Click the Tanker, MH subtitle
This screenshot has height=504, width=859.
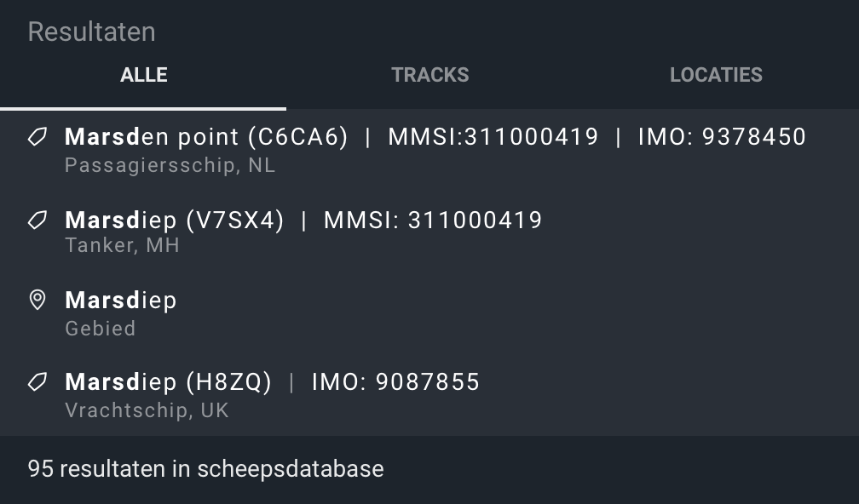[122, 245]
